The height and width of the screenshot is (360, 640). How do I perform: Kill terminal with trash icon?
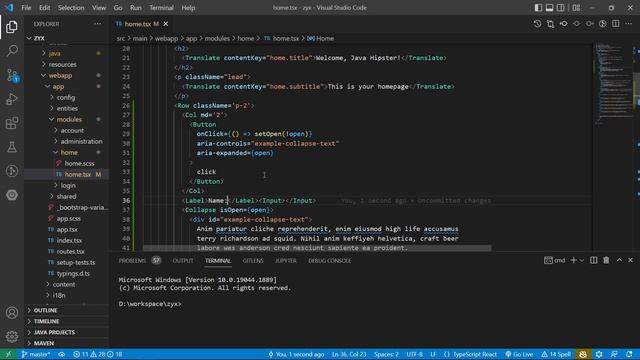click(606, 260)
